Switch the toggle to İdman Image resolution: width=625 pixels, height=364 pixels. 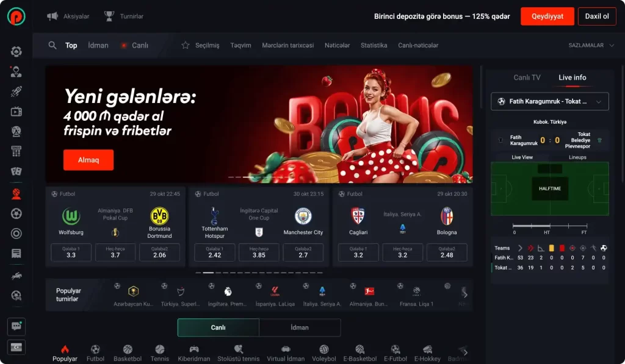(299, 327)
